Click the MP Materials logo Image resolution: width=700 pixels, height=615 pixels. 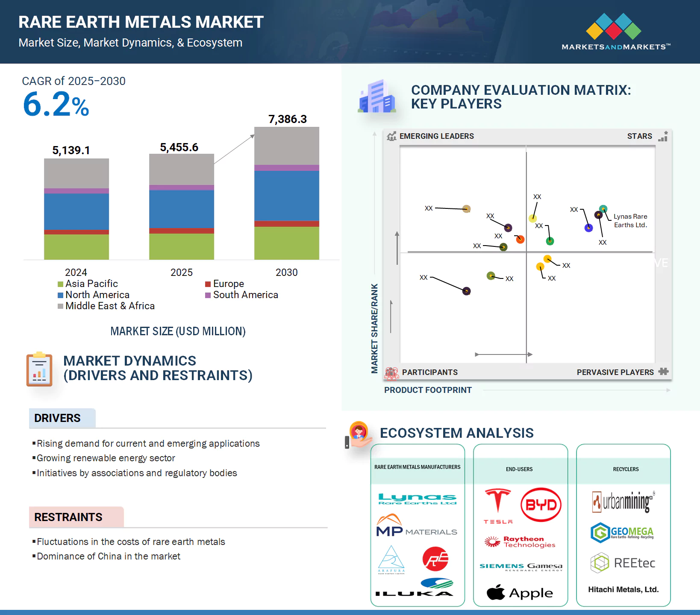point(416,526)
